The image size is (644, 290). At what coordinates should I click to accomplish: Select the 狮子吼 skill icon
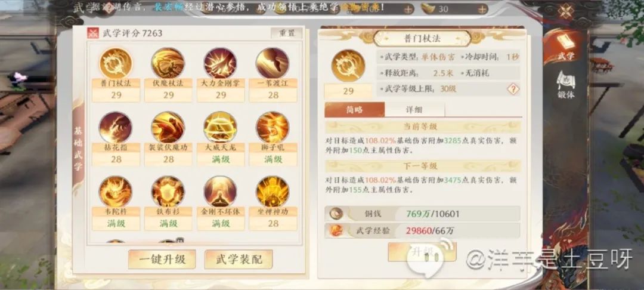273,127
